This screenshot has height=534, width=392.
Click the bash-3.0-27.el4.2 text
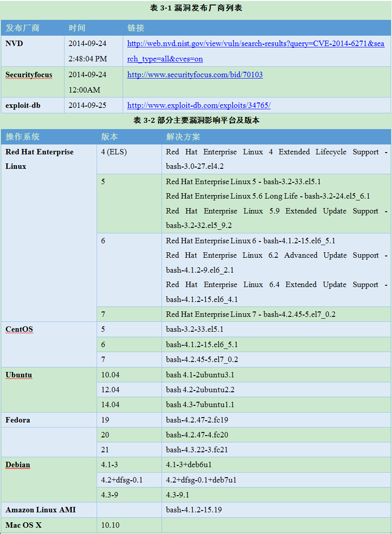[x=194, y=167]
